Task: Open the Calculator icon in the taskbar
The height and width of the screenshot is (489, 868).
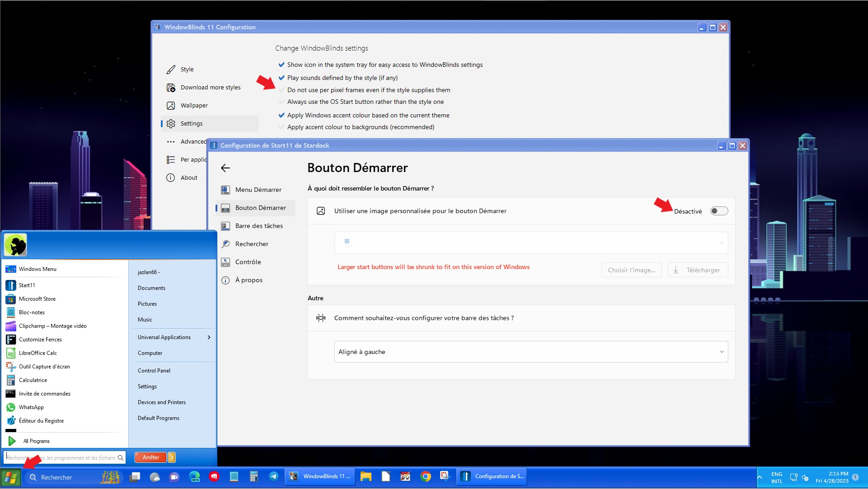Action: click(x=254, y=476)
